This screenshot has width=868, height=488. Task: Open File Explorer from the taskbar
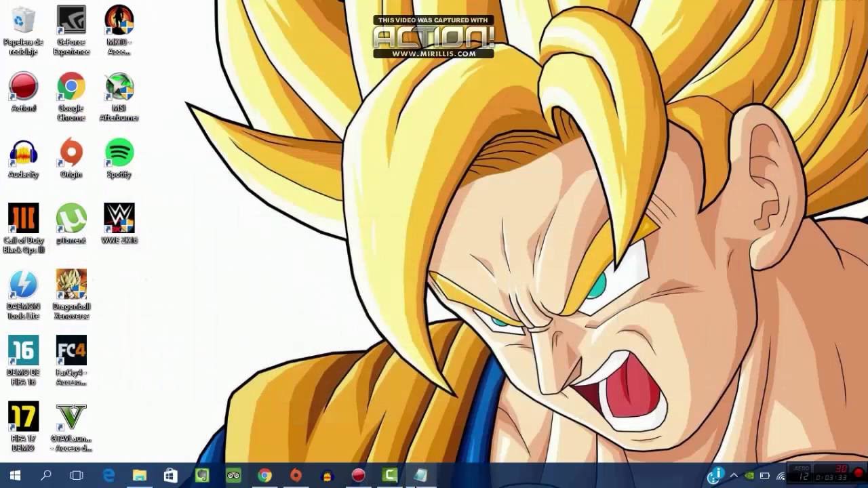point(140,475)
